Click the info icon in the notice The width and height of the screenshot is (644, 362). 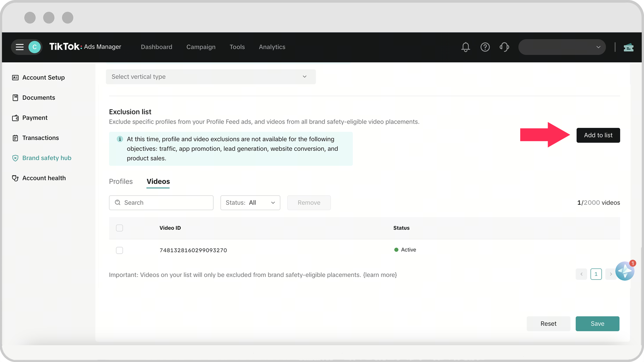(x=119, y=139)
